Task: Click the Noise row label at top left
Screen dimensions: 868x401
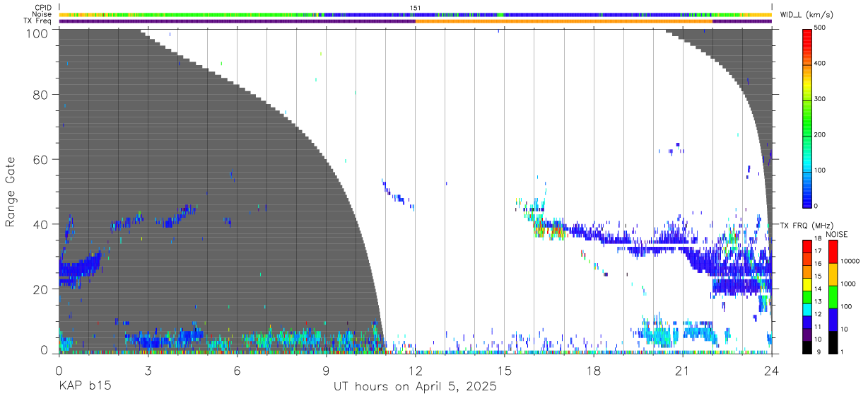Action: [x=42, y=14]
